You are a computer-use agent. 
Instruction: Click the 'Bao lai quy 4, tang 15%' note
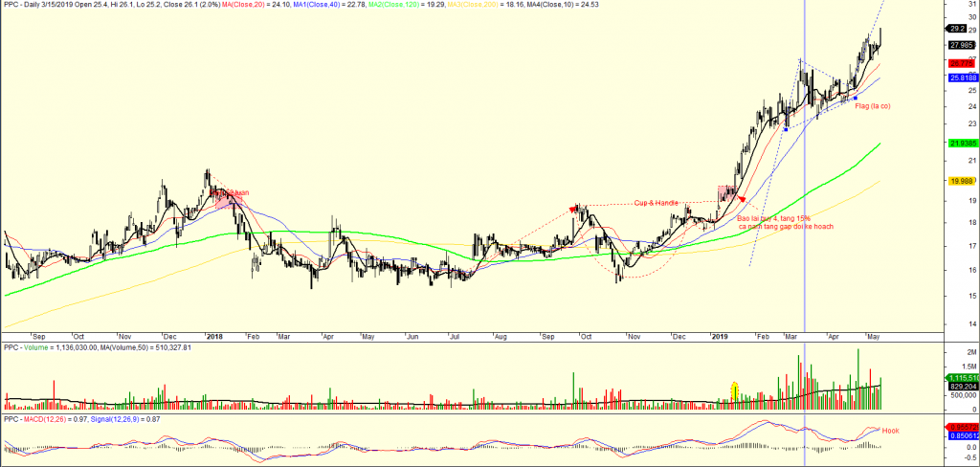click(778, 219)
